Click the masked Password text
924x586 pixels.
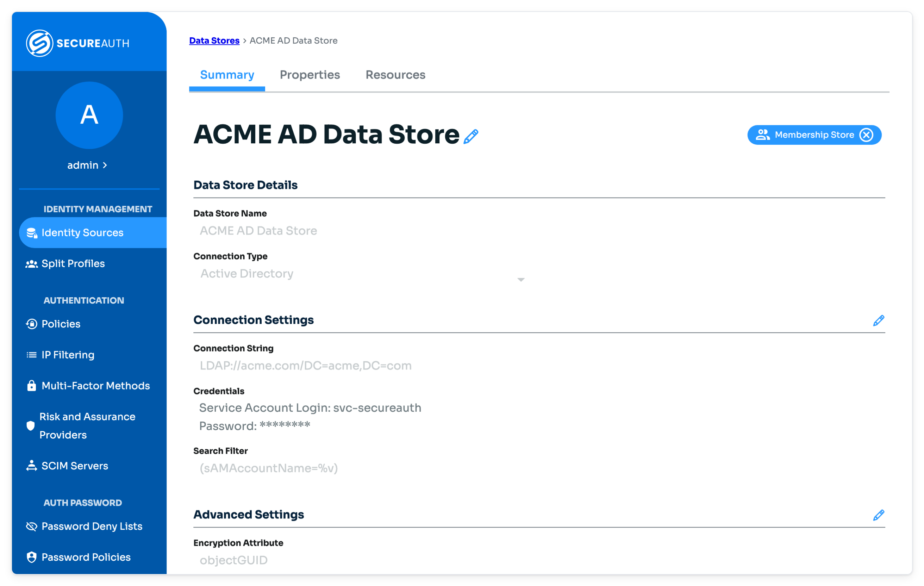click(x=254, y=426)
